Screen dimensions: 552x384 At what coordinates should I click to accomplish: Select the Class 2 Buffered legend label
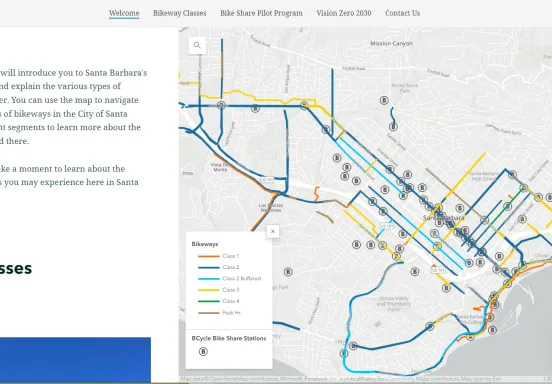242,278
